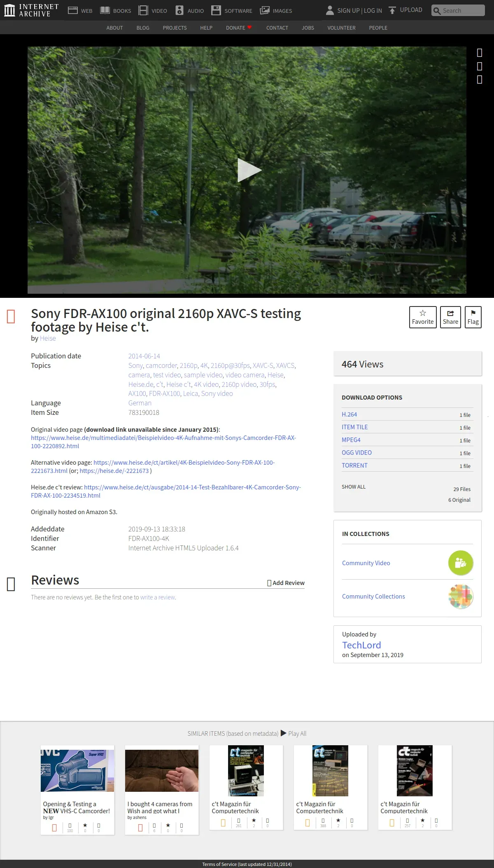Open the 'I bought 4 cameras from Wish' thumbnail
The image size is (494, 868).
click(x=162, y=770)
